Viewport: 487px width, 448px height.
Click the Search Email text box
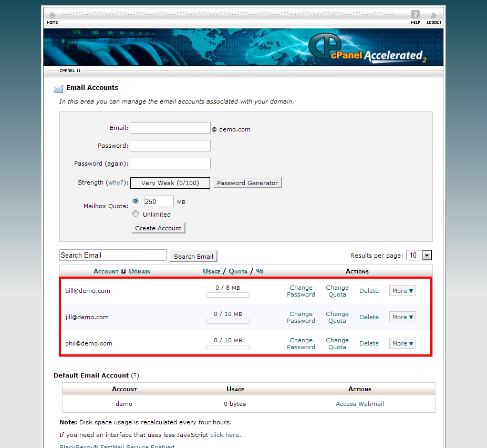tap(113, 255)
